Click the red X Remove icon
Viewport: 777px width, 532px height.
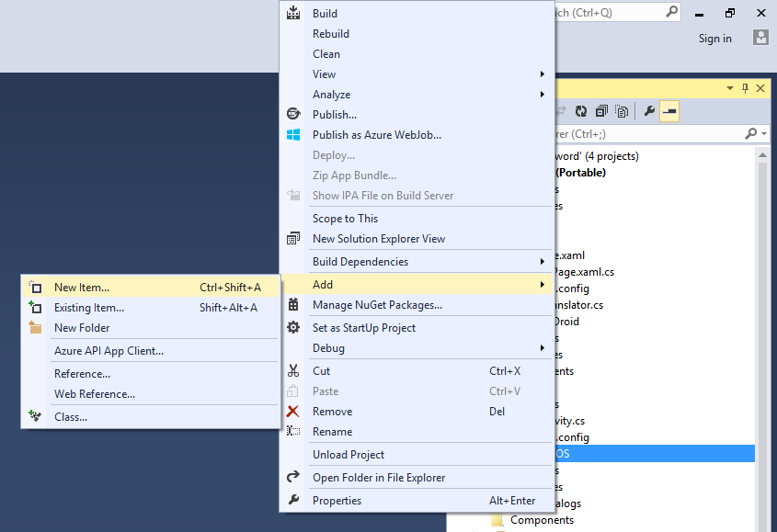[x=292, y=411]
